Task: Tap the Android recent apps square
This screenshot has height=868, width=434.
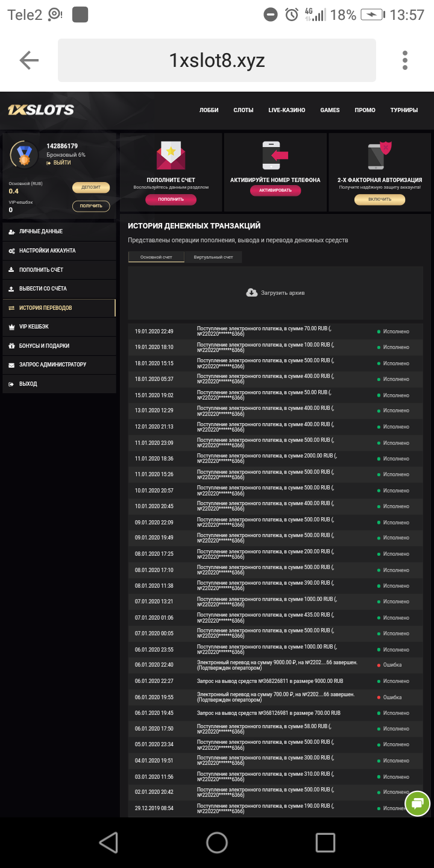Action: tap(325, 843)
